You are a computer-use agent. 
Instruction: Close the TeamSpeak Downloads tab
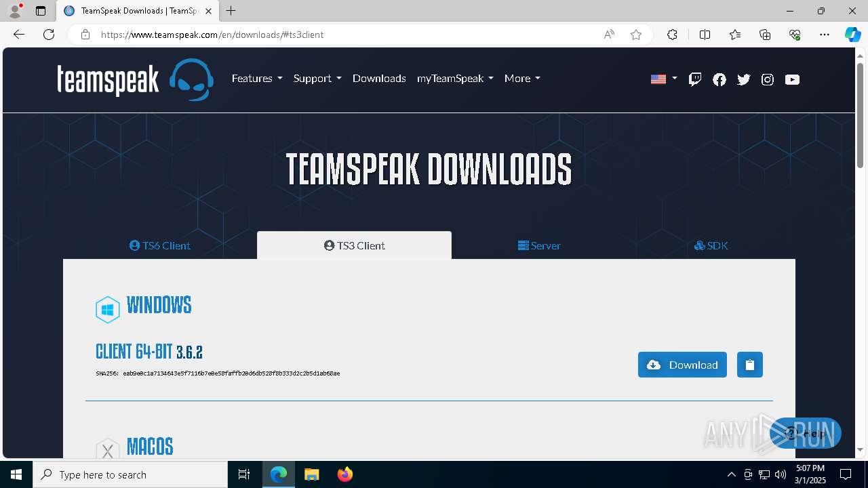pyautogui.click(x=208, y=11)
